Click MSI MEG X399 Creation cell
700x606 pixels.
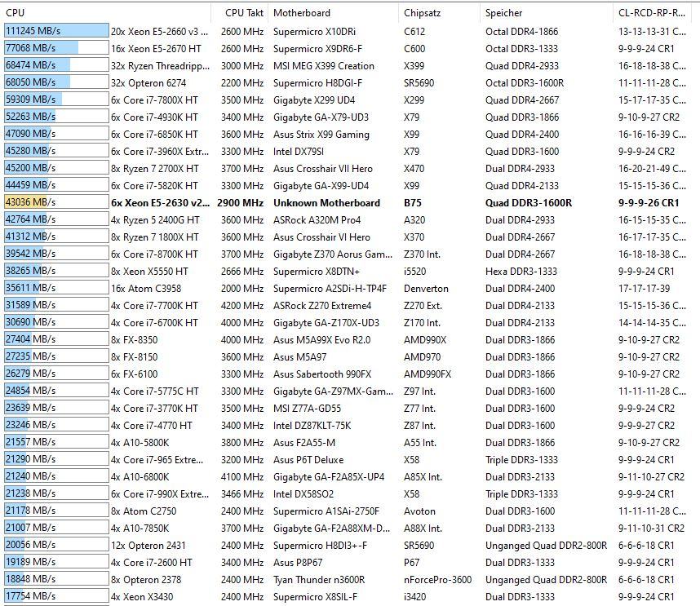(324, 66)
